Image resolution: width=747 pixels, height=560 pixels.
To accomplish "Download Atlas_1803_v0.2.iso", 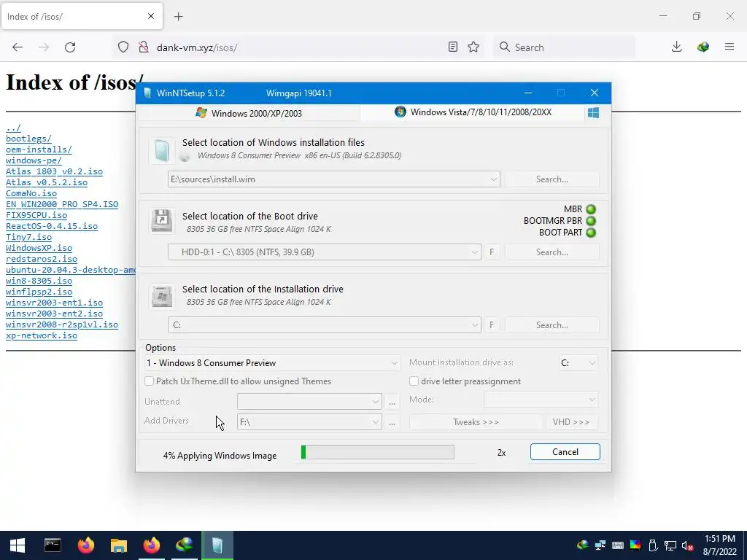I will 54,171.
